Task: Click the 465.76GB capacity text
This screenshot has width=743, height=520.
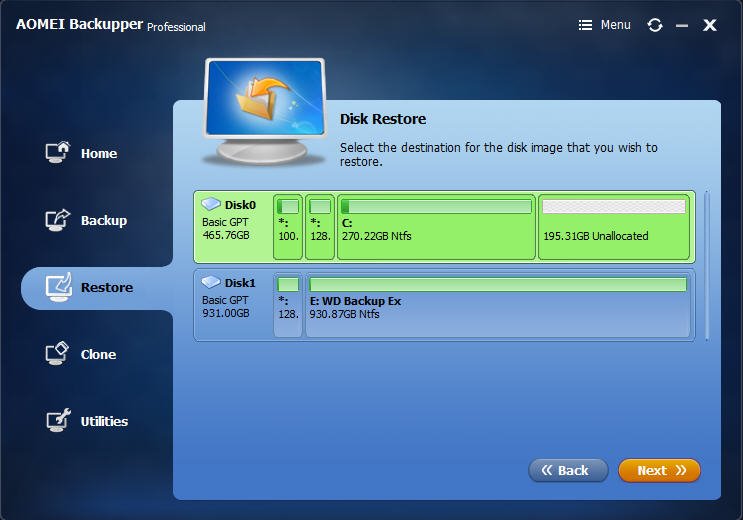Action: [x=226, y=235]
